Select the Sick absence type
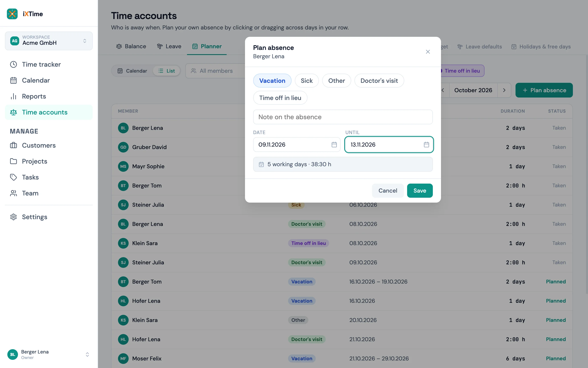Viewport: 588px width, 368px height. pyautogui.click(x=307, y=81)
